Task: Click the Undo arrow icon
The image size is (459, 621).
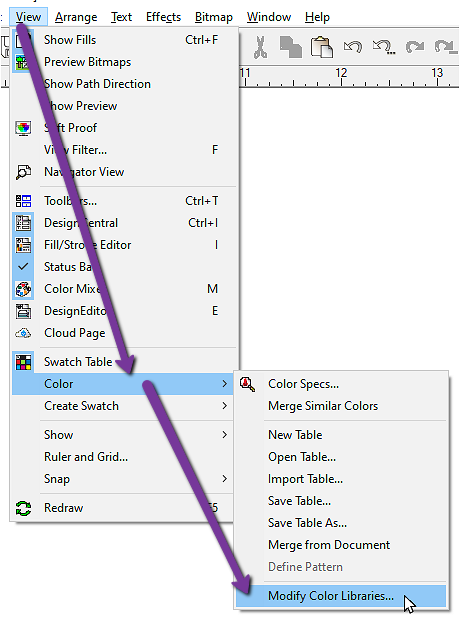Action: 352,47
